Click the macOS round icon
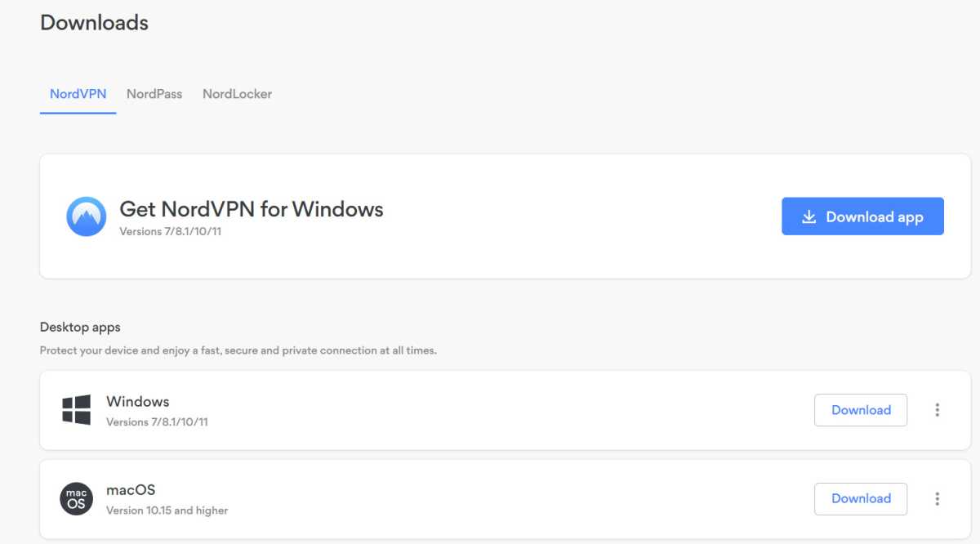 click(x=77, y=498)
